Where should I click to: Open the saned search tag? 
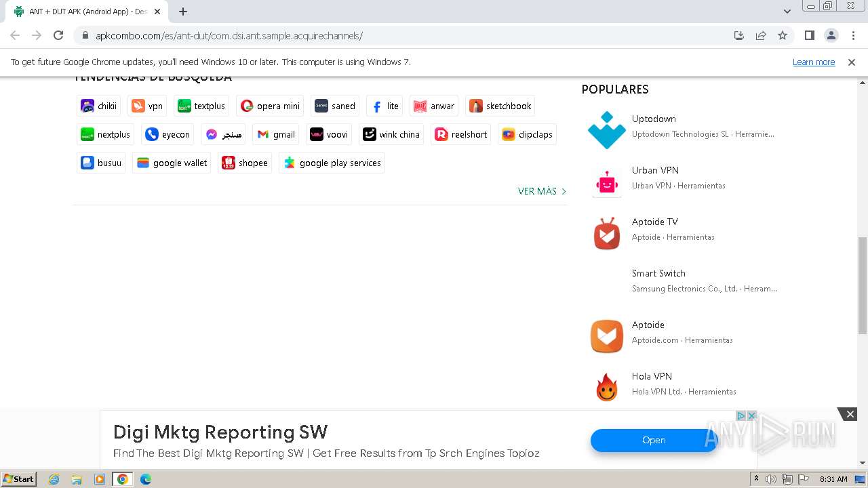click(x=335, y=106)
